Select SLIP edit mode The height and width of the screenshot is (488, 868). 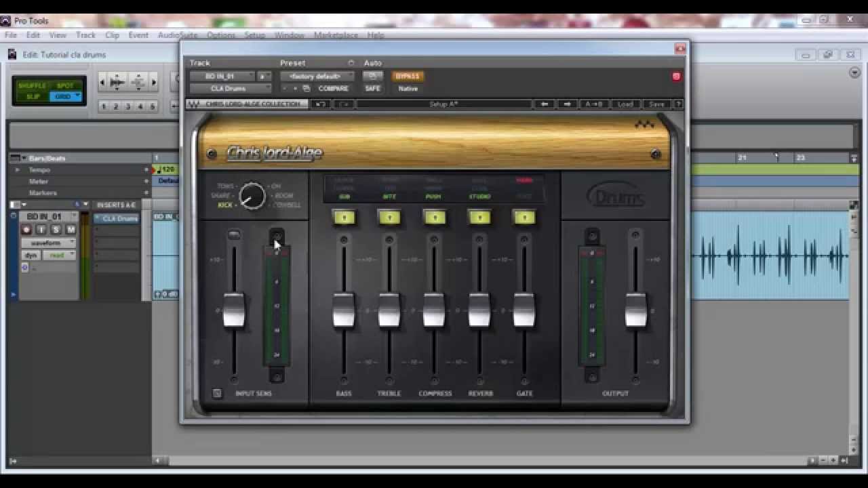[33, 96]
